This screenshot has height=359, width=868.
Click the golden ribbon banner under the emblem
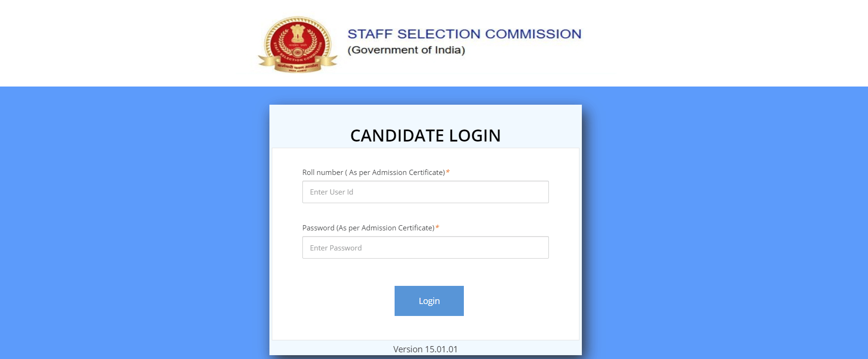296,65
